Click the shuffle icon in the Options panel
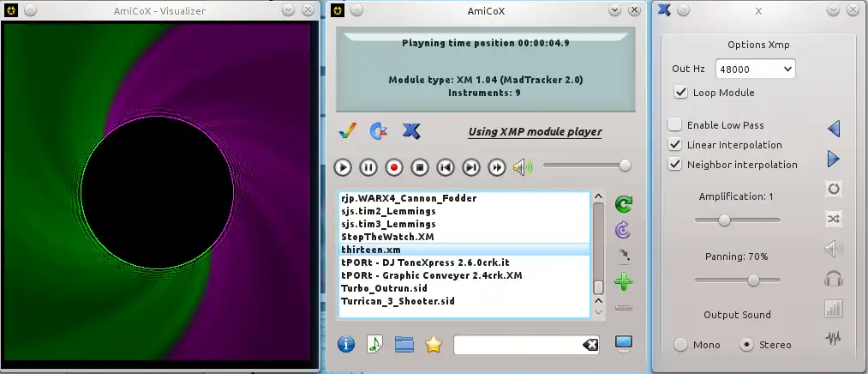Image resolution: width=868 pixels, height=374 pixels. 834,219
